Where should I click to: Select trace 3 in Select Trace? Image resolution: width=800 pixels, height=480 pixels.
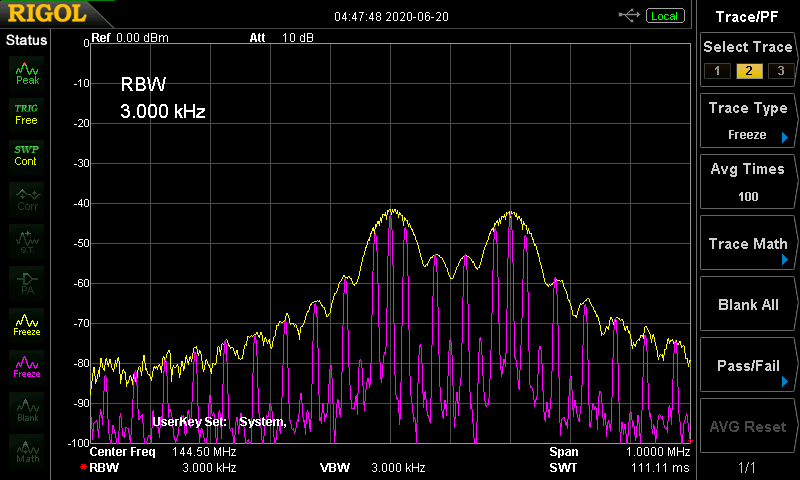[x=781, y=70]
